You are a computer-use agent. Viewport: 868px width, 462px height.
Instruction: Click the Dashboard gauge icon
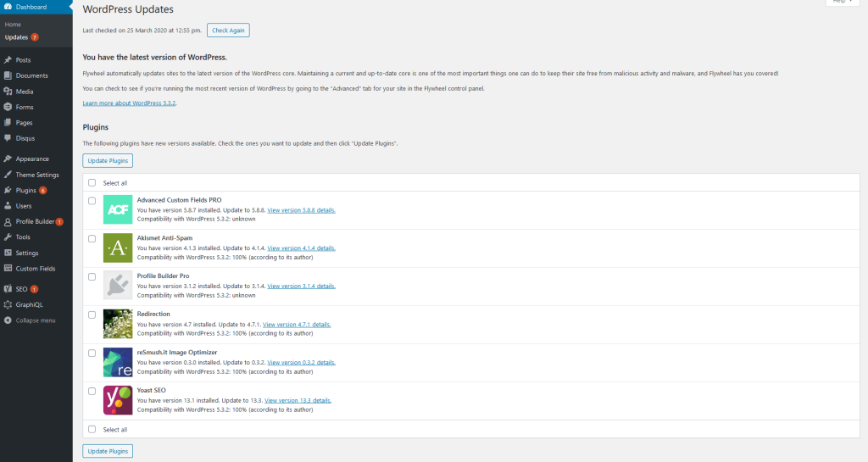(8, 7)
